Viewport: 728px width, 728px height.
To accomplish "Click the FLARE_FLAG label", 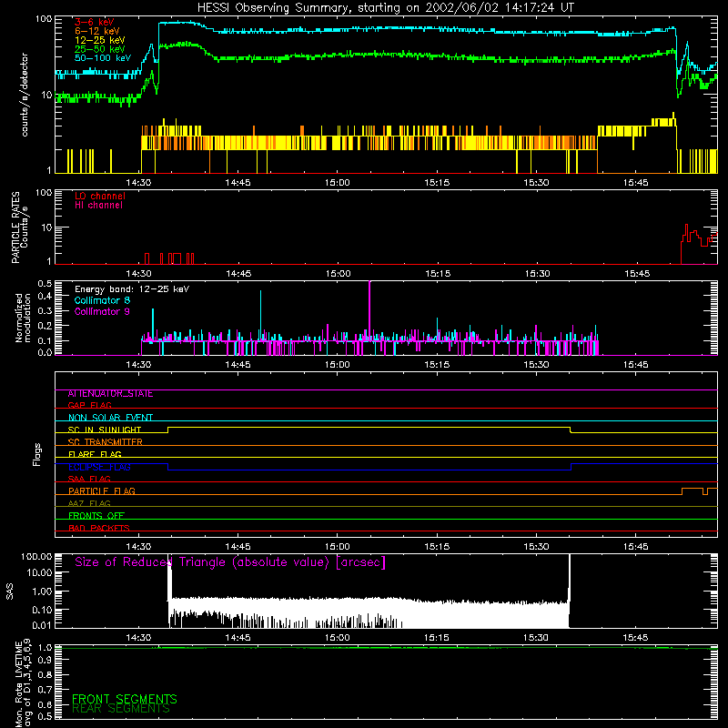I will point(95,454).
